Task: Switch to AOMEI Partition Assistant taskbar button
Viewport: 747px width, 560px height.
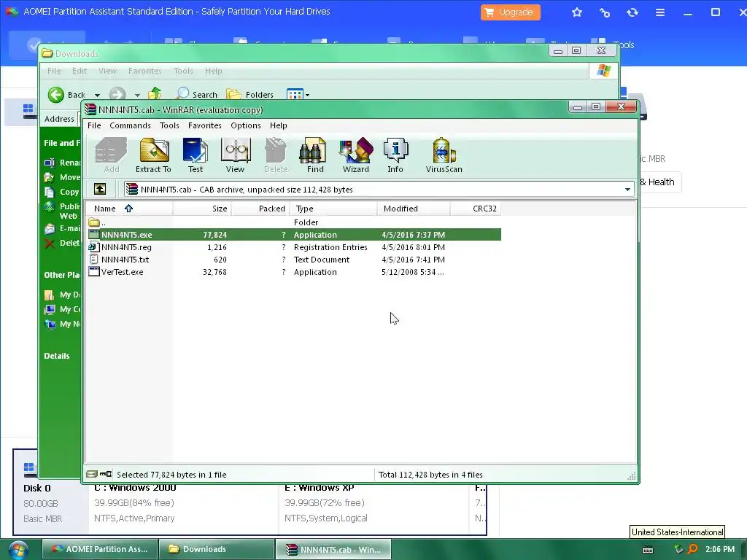Action: 99,549
